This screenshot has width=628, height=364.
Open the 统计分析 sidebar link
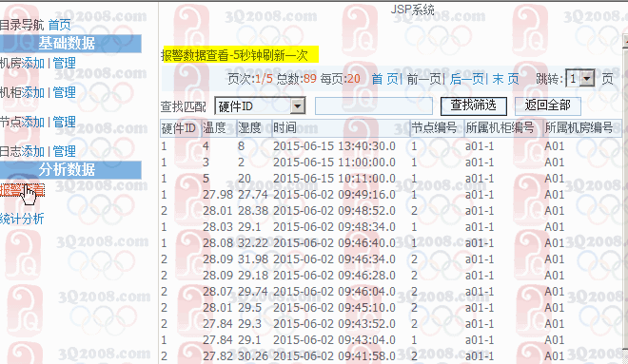point(22,219)
